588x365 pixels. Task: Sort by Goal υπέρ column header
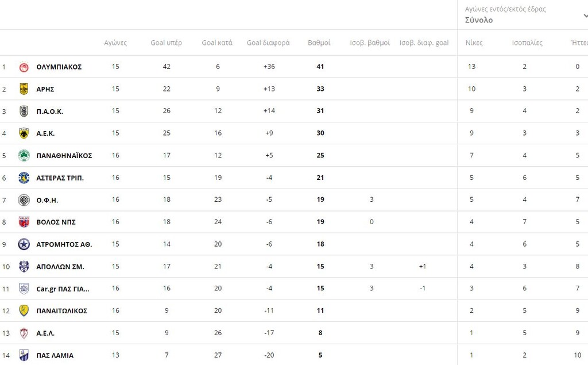pyautogui.click(x=166, y=43)
